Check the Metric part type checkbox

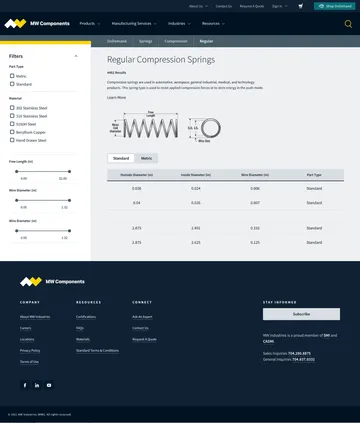[12, 76]
